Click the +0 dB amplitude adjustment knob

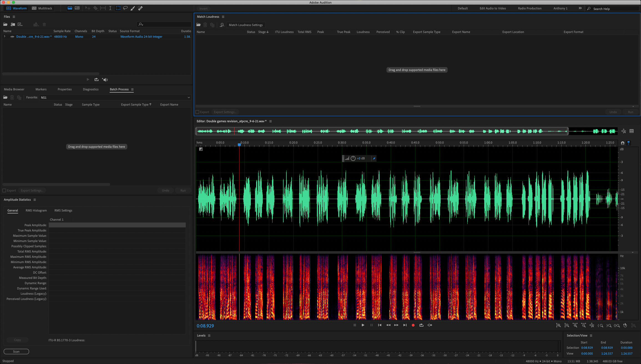click(x=353, y=158)
